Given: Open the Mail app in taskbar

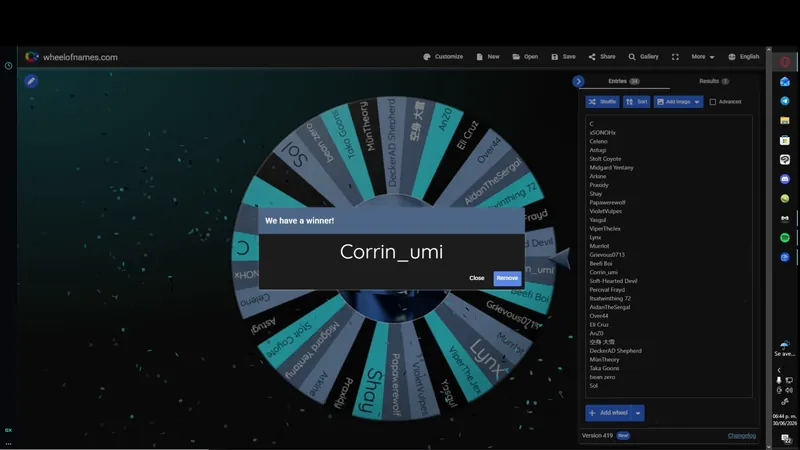Looking at the screenshot, I should click(x=785, y=82).
